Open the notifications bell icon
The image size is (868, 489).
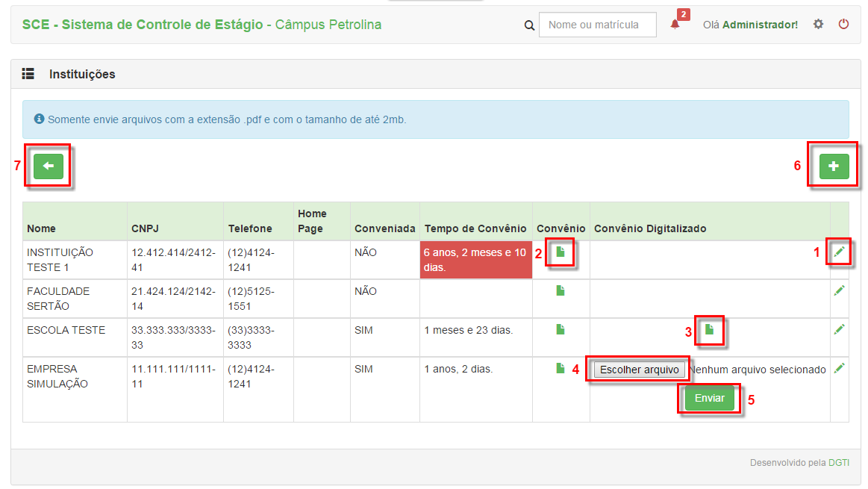tap(675, 25)
